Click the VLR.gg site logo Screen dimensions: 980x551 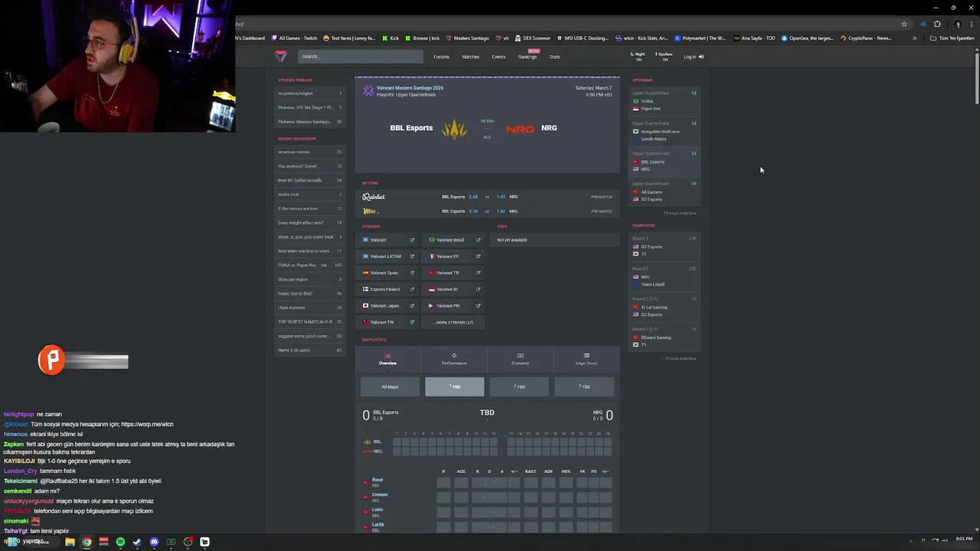tap(281, 56)
